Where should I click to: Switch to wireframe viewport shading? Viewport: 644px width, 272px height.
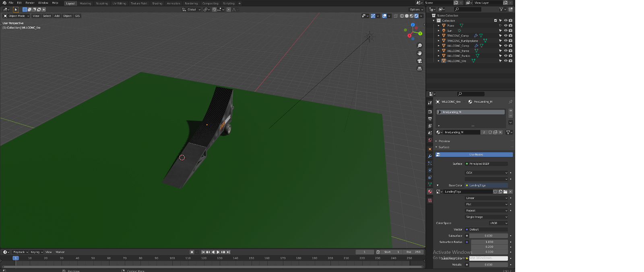402,16
